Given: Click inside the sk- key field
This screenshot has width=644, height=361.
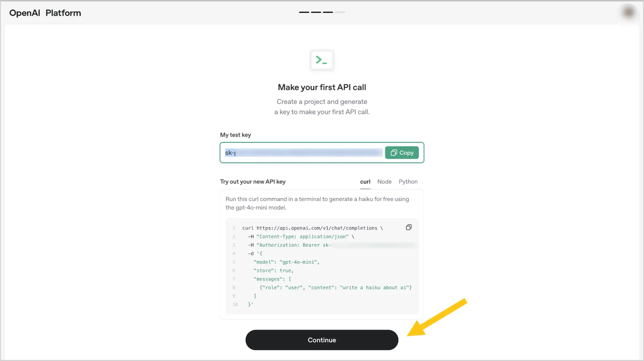Looking at the screenshot, I should pos(303,152).
